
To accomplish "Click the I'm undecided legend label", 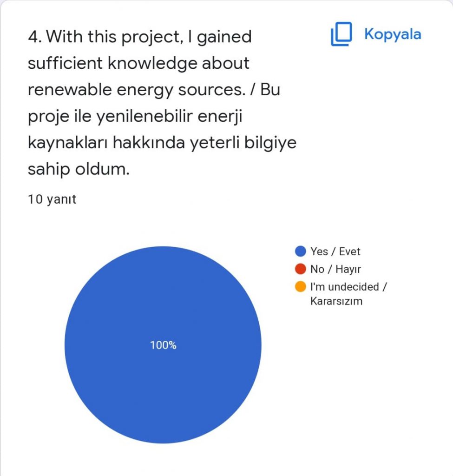I will tap(348, 287).
